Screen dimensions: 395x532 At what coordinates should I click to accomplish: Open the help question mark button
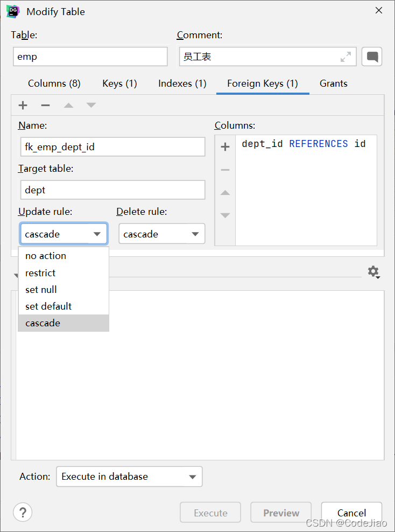tap(23, 512)
